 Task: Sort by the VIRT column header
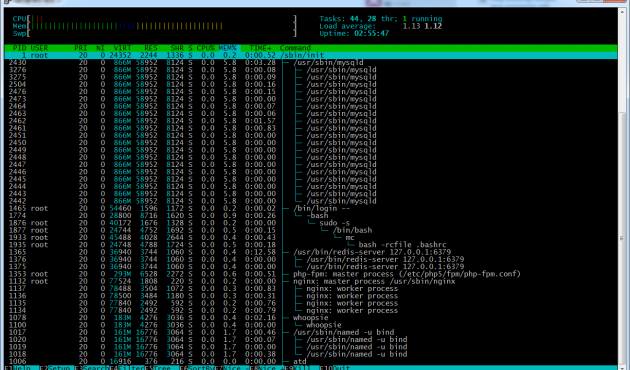tap(123, 48)
